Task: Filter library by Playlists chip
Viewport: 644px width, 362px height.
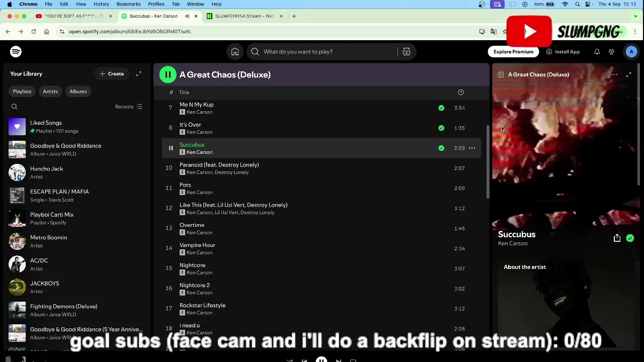Action: [22, 92]
